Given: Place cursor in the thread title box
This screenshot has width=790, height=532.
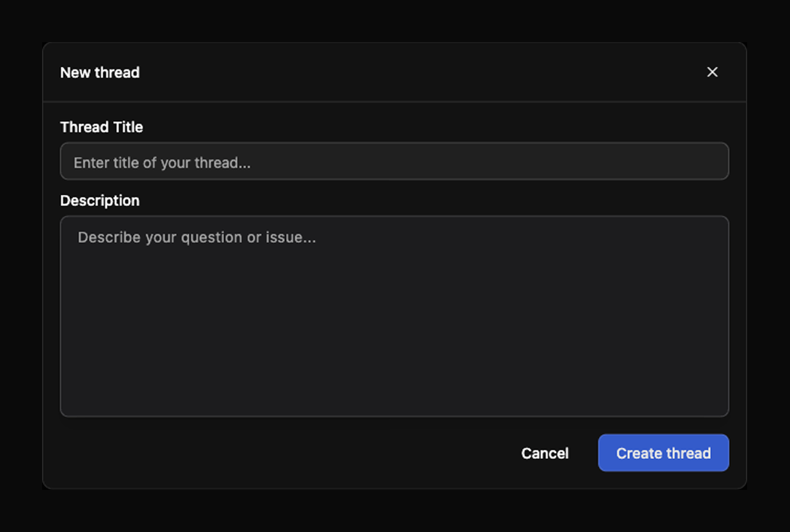Looking at the screenshot, I should click(x=394, y=162).
